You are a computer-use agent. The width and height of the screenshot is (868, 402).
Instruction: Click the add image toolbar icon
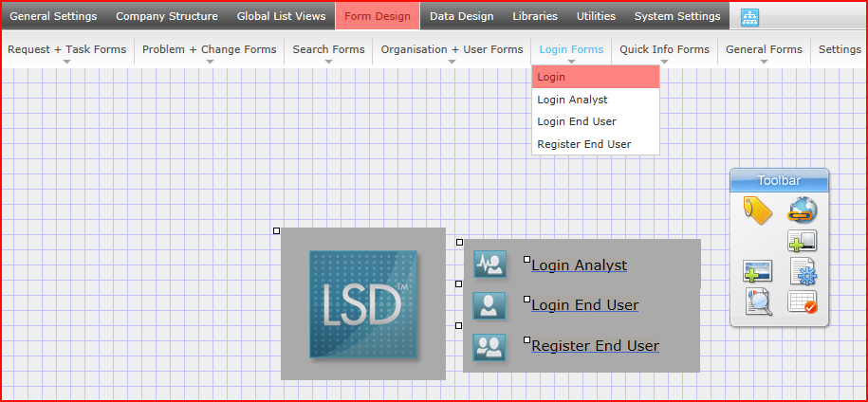click(x=758, y=271)
